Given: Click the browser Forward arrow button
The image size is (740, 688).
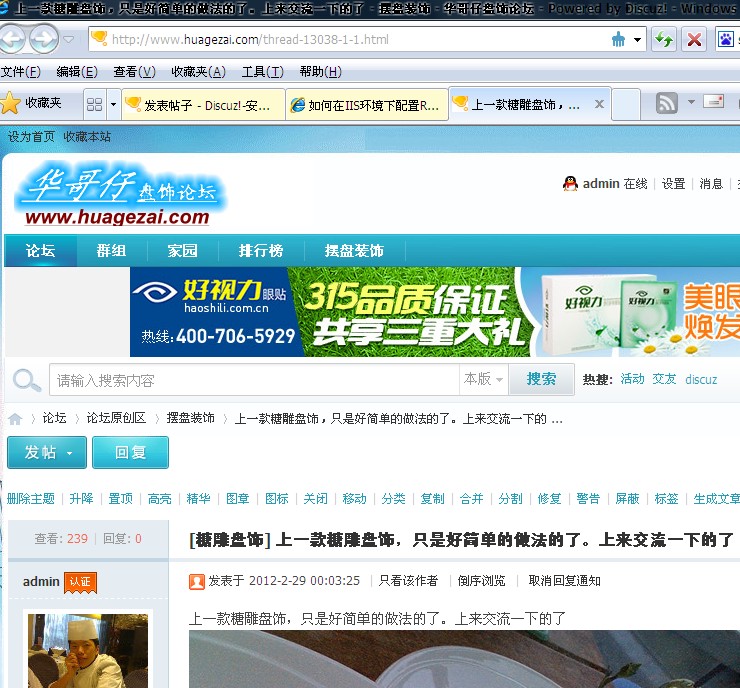Looking at the screenshot, I should (x=43, y=39).
